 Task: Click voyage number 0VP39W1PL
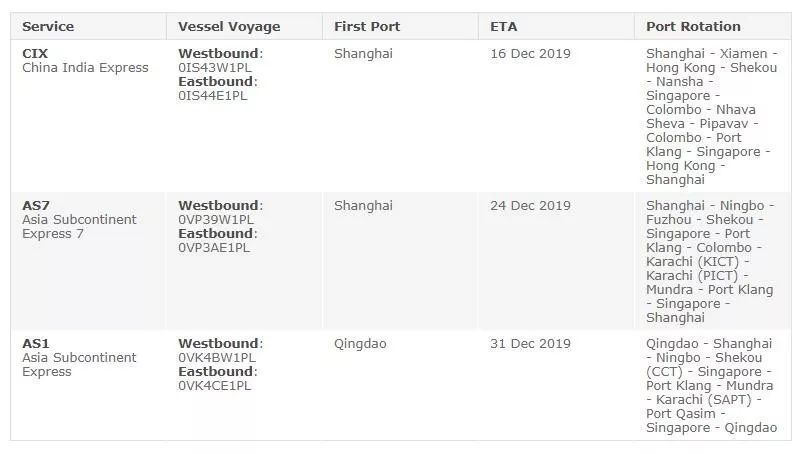[216, 220]
